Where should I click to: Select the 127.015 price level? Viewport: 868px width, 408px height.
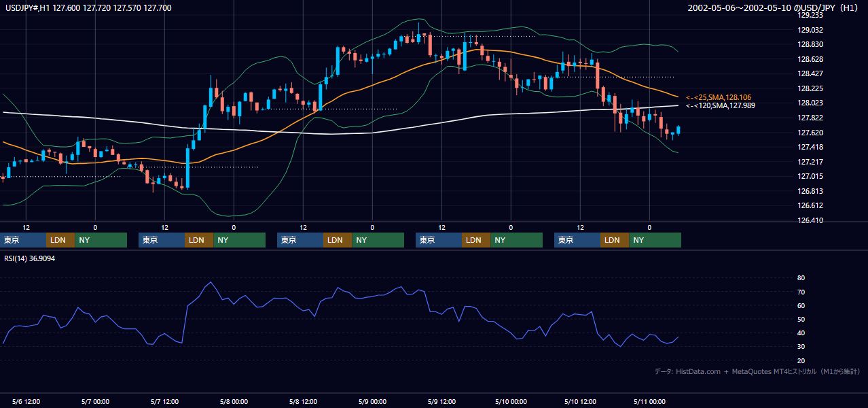pos(811,176)
